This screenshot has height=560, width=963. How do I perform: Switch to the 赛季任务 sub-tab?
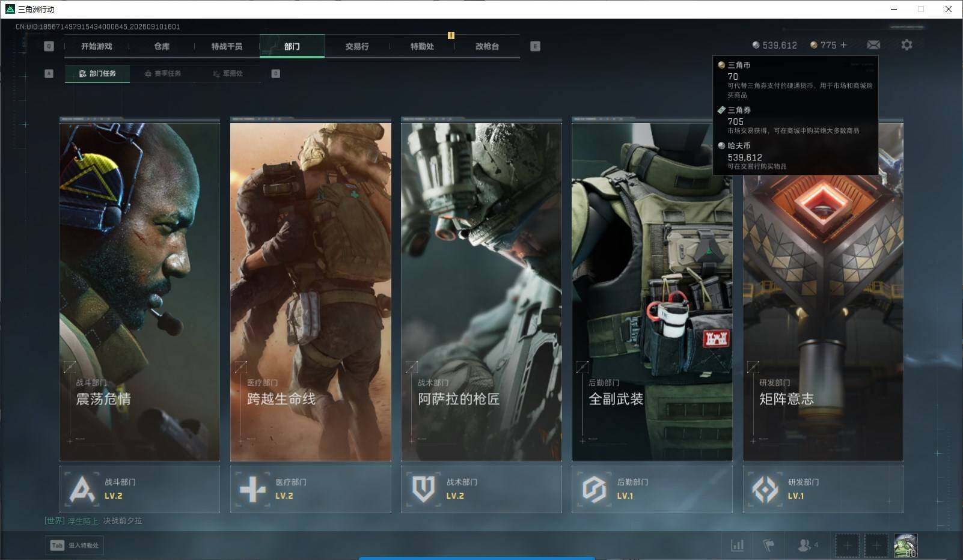click(162, 73)
